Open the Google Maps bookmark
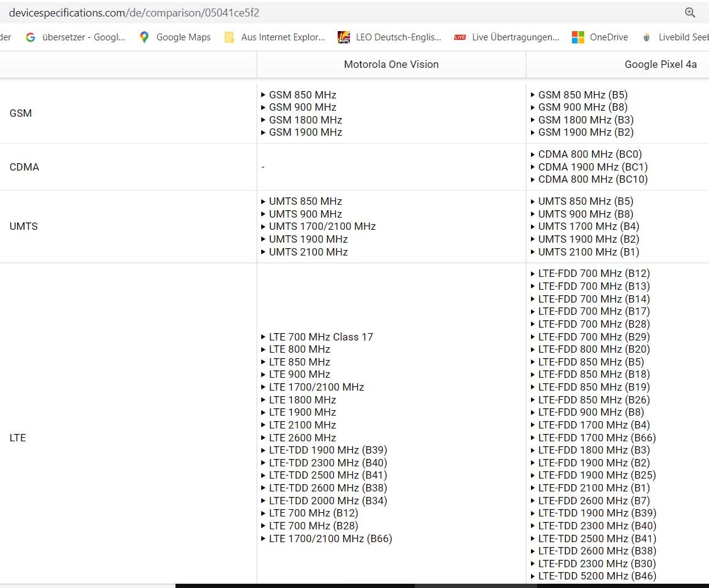Viewport: 709px width, 588px height. 175,37
